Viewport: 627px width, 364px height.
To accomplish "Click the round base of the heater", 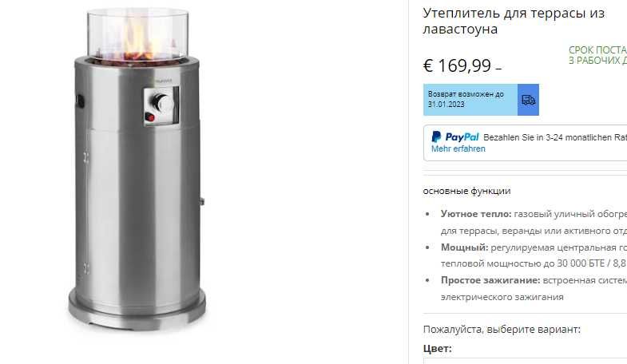I will pyautogui.click(x=137, y=308).
